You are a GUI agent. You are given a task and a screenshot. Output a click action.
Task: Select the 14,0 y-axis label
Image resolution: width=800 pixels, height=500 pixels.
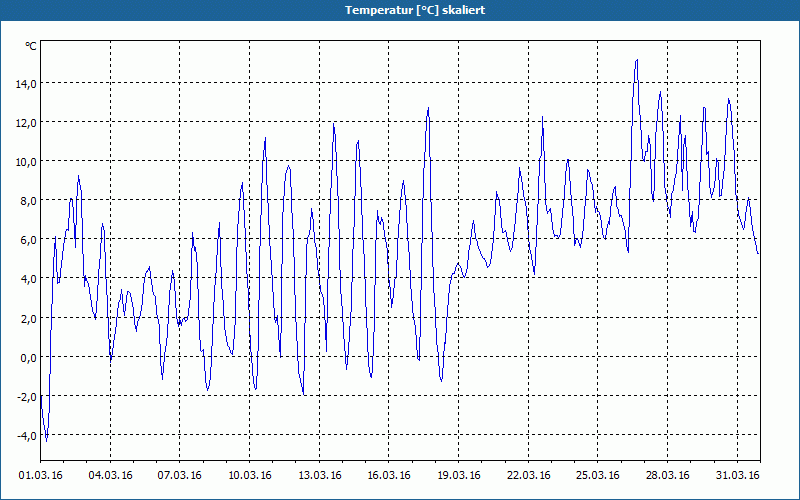[x=25, y=83]
